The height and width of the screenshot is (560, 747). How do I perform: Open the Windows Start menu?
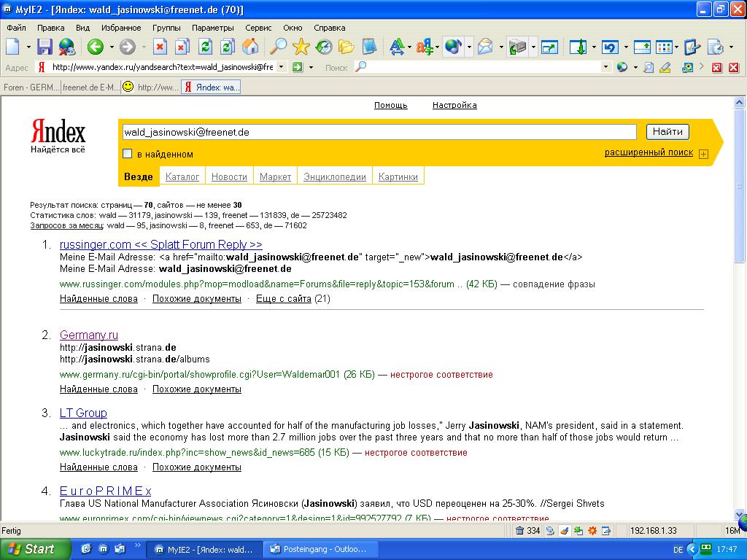35,549
